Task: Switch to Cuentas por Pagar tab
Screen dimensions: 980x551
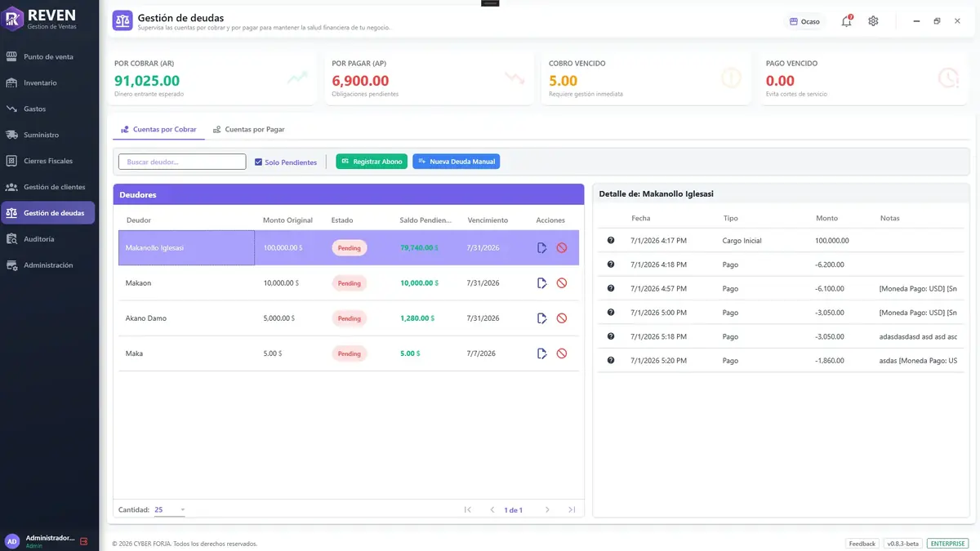Action: (x=248, y=130)
